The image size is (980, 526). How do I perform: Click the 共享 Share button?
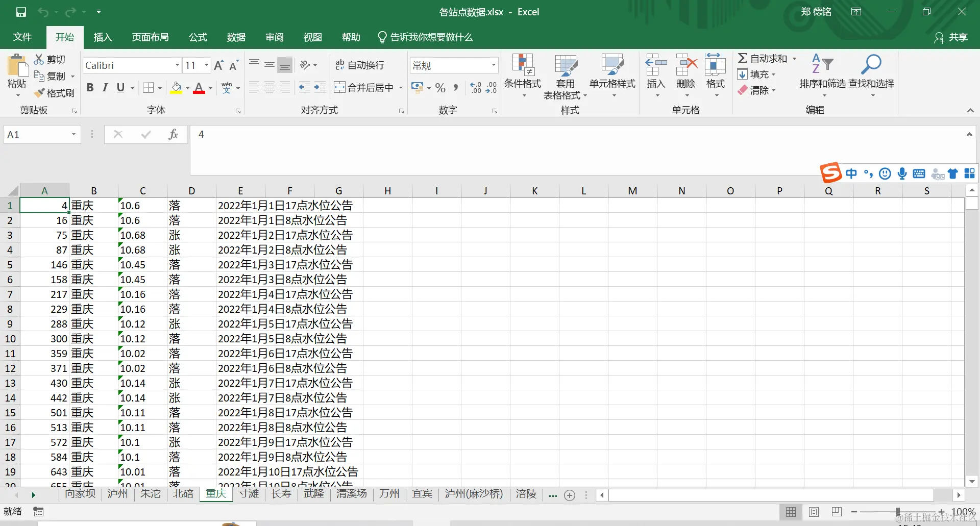tap(951, 37)
